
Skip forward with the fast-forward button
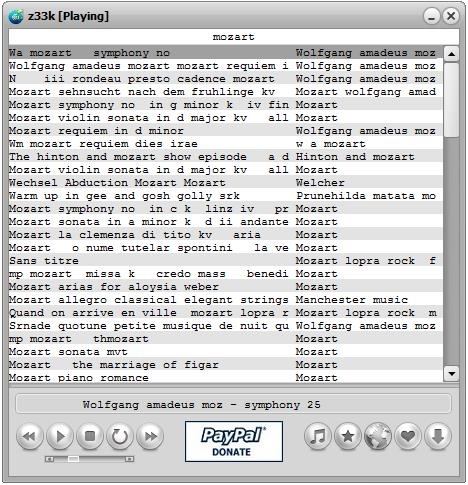pyautogui.click(x=150, y=436)
